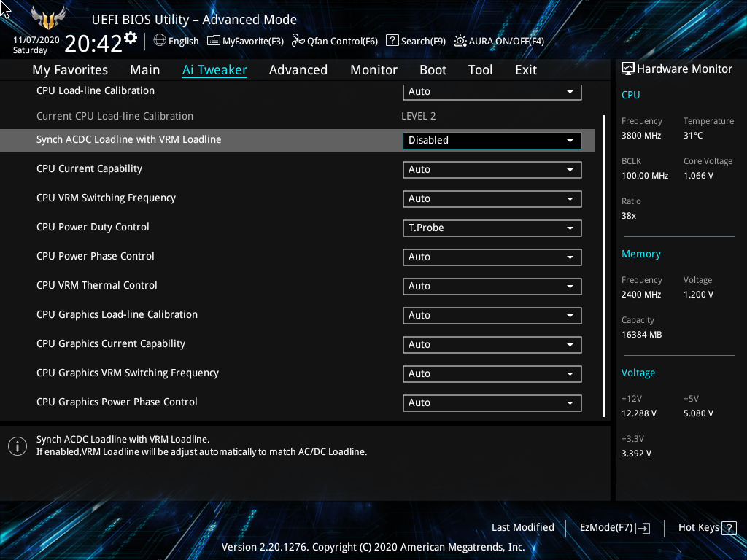Viewport: 747px width, 560px height.
Task: Open CPU VRM Thermal Control dropdown
Action: 492,286
